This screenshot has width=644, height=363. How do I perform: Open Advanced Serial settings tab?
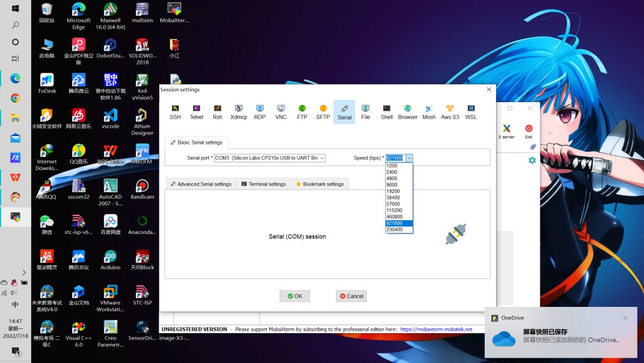coord(201,184)
